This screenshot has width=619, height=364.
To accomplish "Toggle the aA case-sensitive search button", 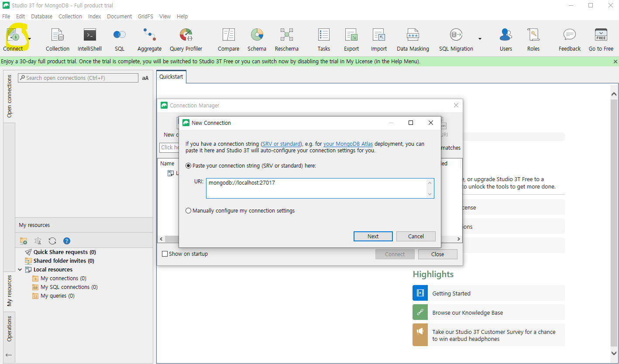I will coord(145,78).
